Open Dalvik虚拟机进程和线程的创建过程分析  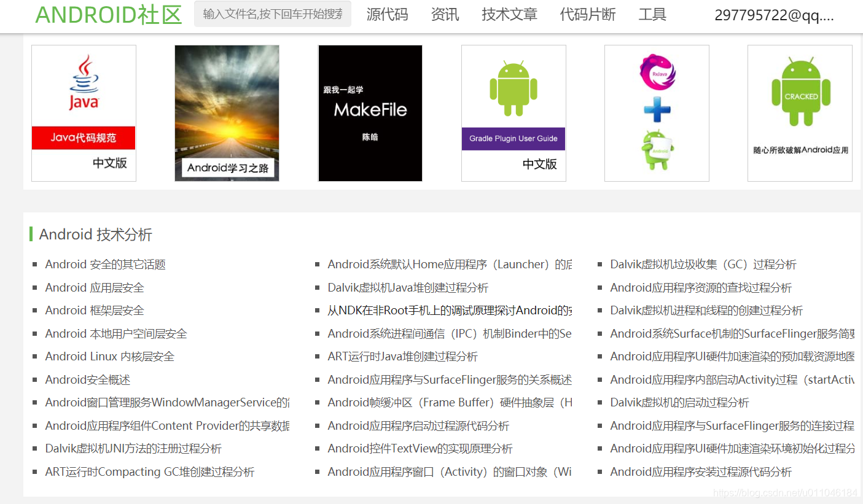coord(706,311)
